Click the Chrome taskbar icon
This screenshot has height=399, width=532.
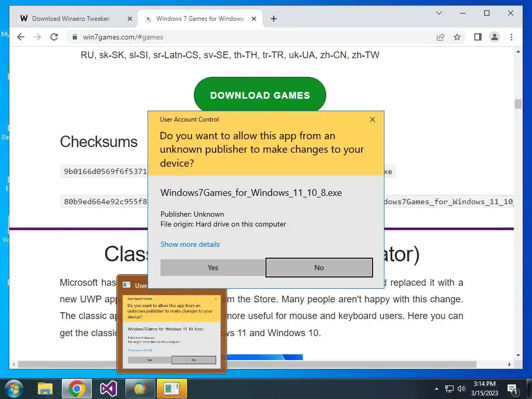[77, 389]
